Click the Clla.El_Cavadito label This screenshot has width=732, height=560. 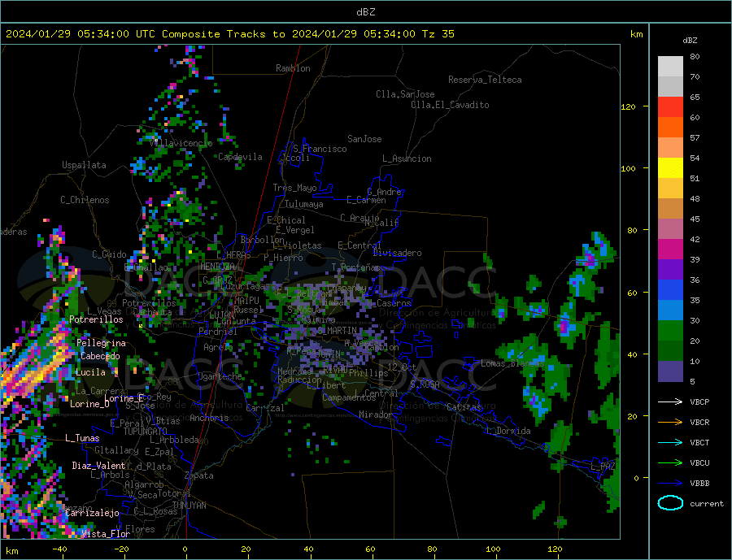[450, 105]
